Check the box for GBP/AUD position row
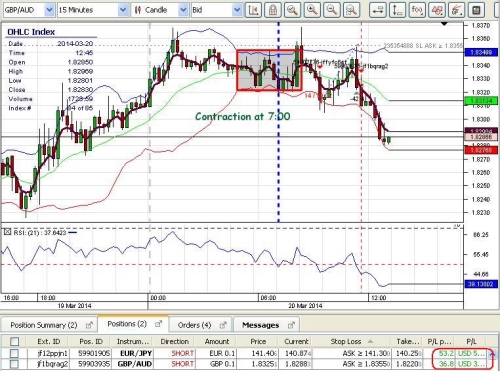The image size is (500, 371). 14,364
